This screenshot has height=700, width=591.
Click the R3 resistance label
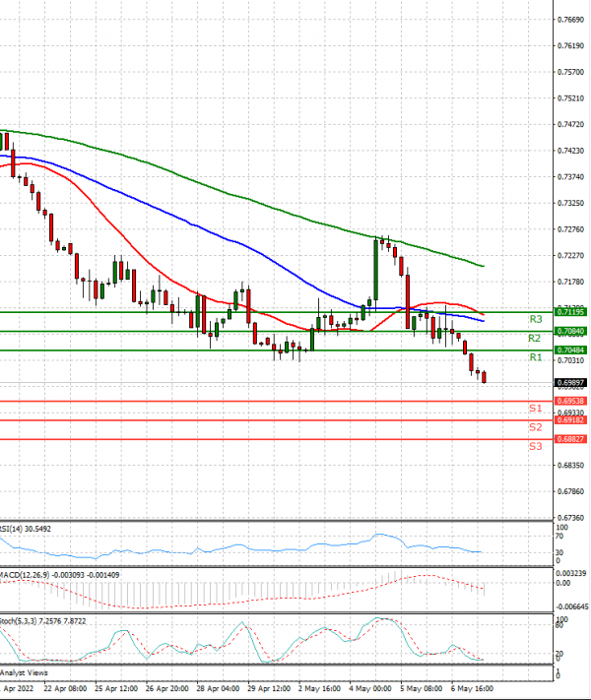(x=535, y=319)
